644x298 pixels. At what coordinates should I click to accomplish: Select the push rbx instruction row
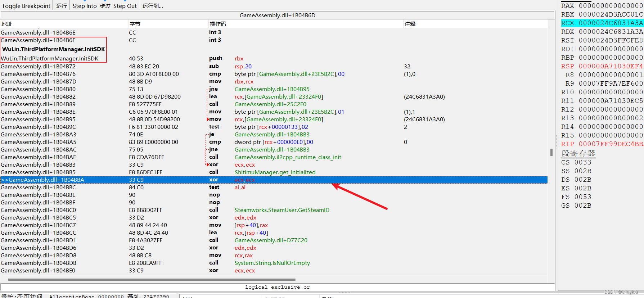point(274,58)
